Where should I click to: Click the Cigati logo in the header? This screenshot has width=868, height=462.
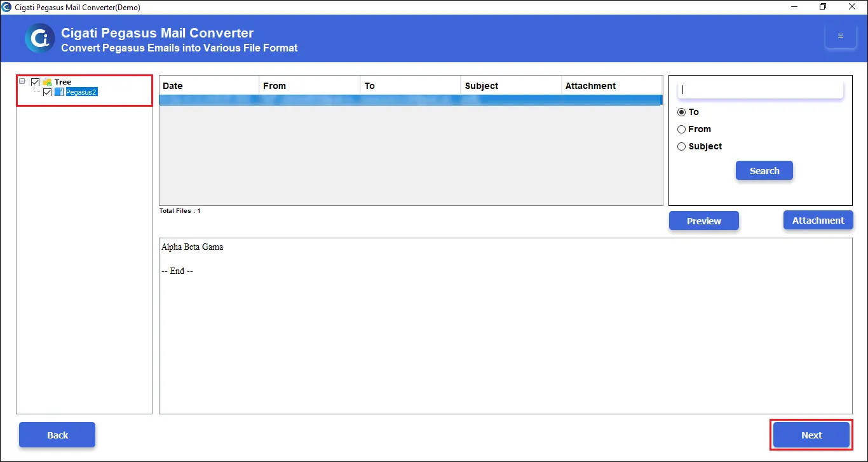39,38
